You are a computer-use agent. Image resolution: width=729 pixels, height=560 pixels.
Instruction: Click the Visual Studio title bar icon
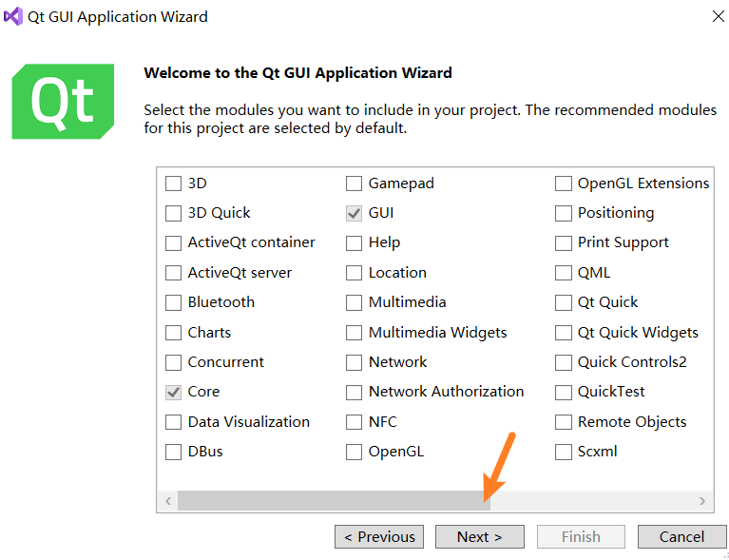tap(13, 17)
